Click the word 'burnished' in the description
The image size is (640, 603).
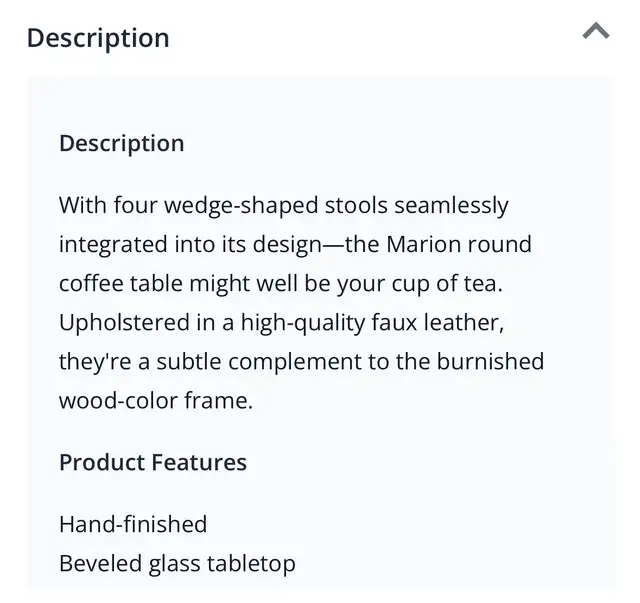tap(490, 361)
